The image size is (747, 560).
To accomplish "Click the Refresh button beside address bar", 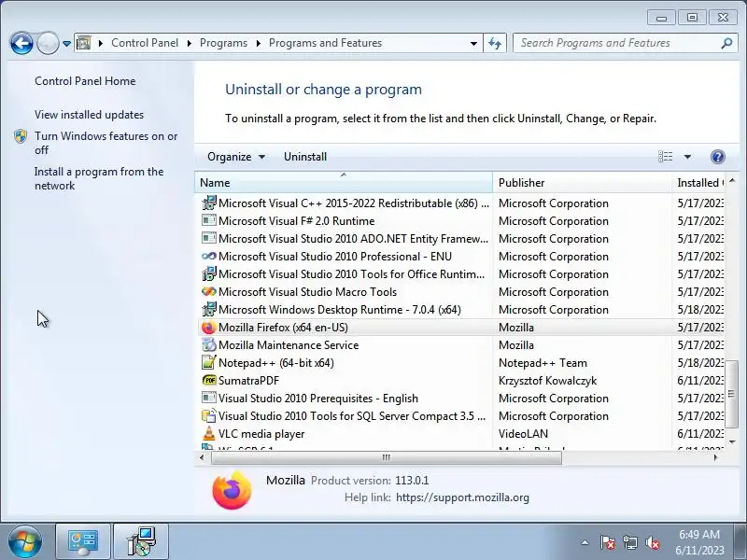I will (495, 43).
